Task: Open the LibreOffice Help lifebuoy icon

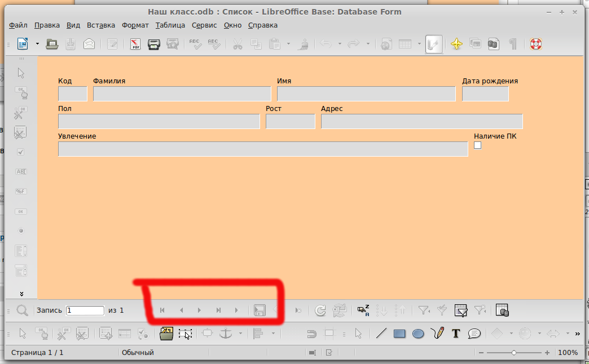Action: (535, 44)
